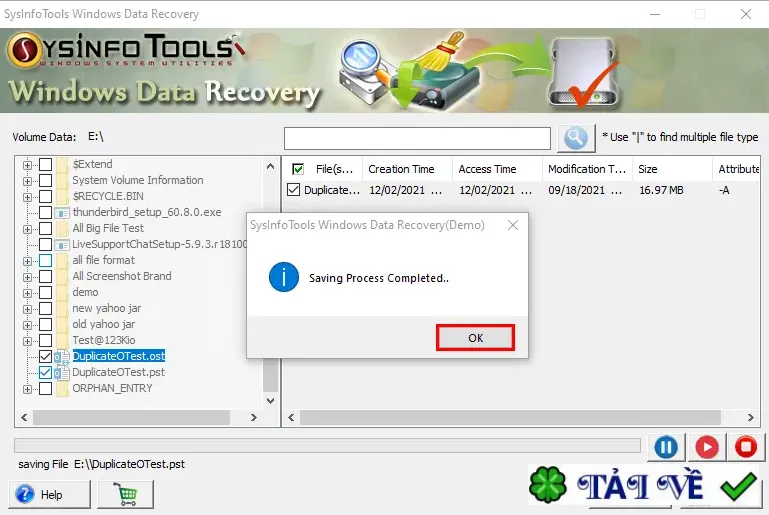
Task: Close the Windows Data Recovery main window
Action: tap(746, 14)
